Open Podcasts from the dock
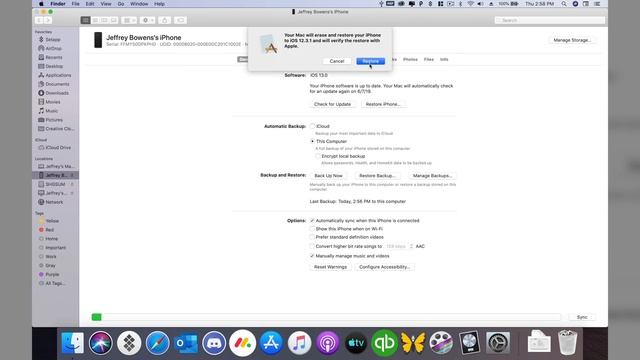Screen dimensions: 640x360 click(327, 342)
